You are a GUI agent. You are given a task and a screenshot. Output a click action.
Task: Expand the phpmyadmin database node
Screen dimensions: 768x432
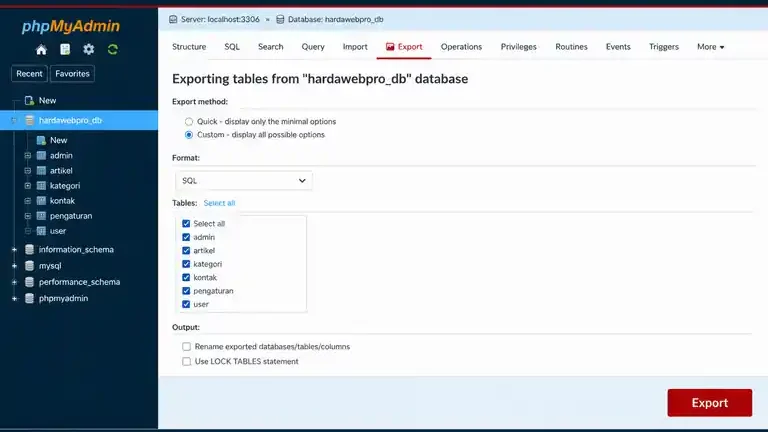pos(14,298)
